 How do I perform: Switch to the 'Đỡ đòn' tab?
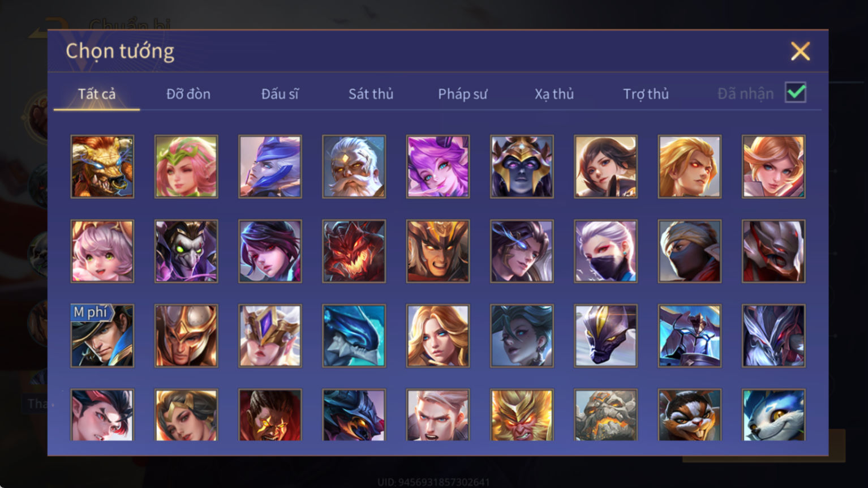tap(188, 94)
